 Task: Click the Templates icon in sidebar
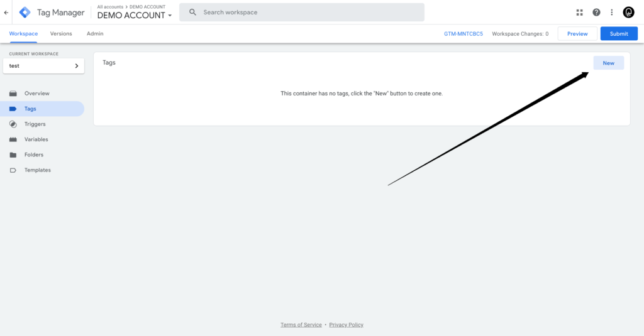[13, 170]
